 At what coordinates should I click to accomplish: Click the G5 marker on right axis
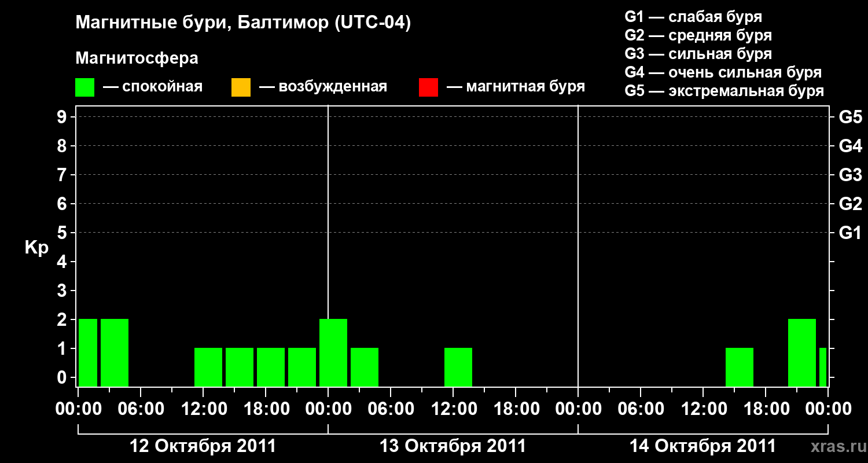pyautogui.click(x=851, y=117)
